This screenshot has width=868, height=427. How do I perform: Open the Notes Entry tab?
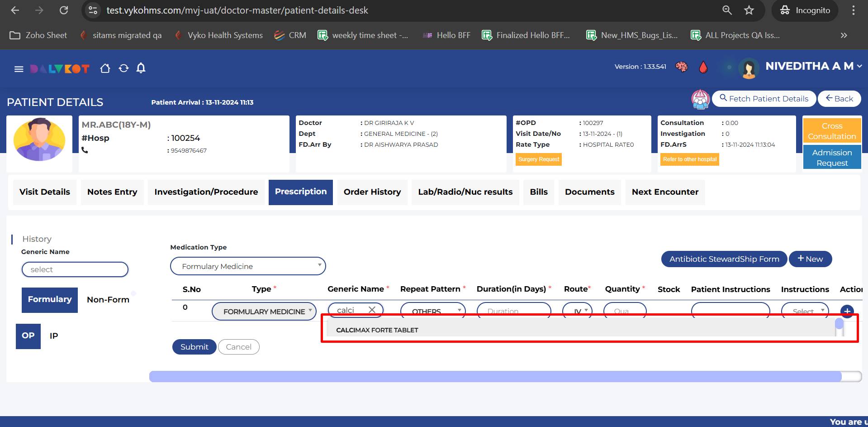pos(112,192)
